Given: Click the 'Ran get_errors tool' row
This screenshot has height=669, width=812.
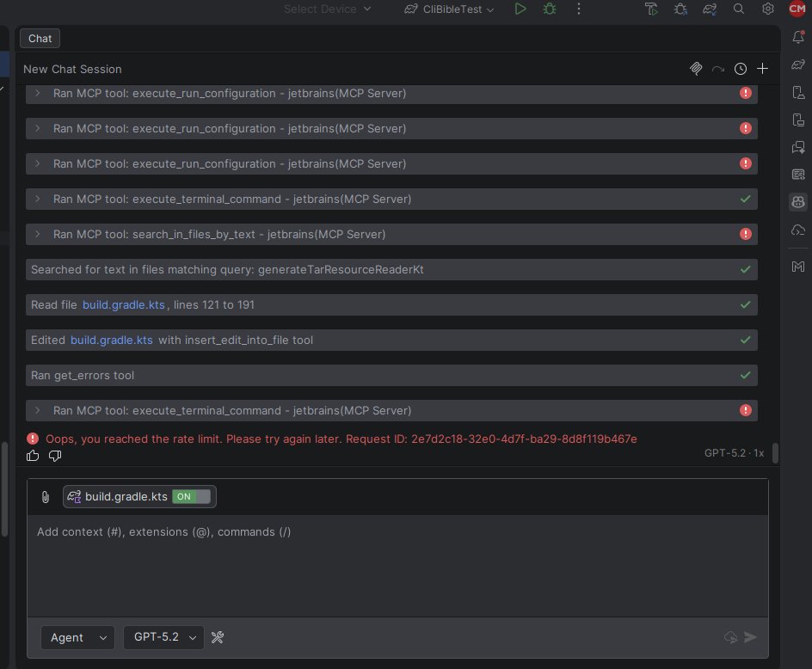Looking at the screenshot, I should (x=391, y=376).
